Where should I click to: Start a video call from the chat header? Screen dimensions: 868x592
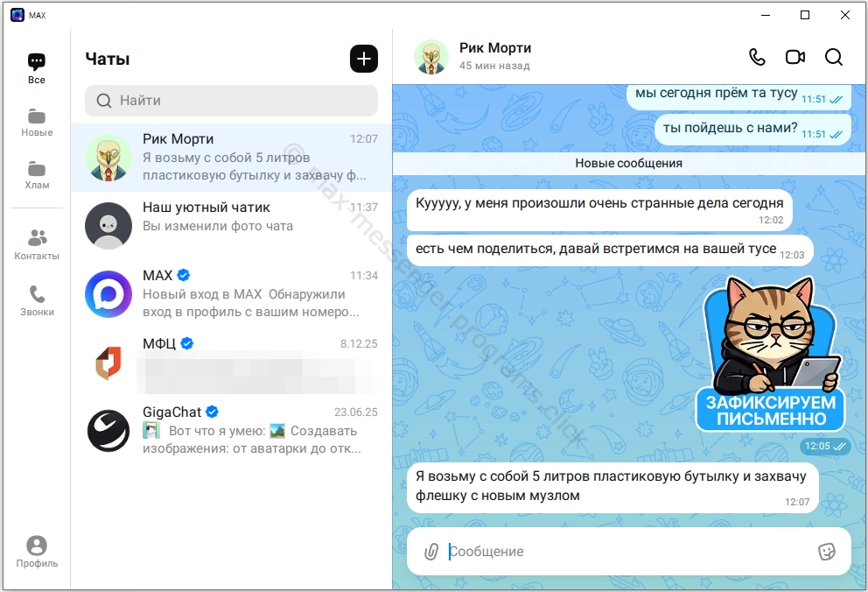794,57
